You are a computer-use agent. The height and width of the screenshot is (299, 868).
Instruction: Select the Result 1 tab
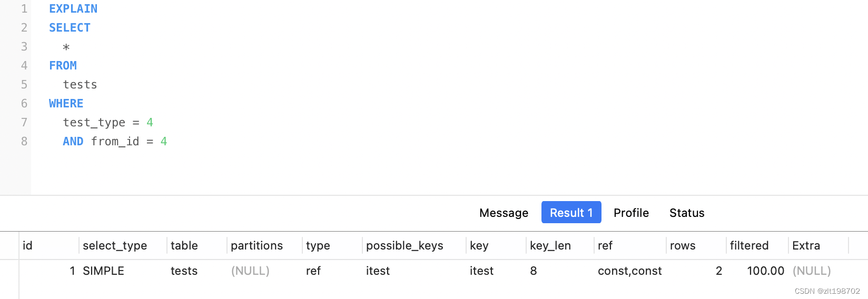(571, 213)
